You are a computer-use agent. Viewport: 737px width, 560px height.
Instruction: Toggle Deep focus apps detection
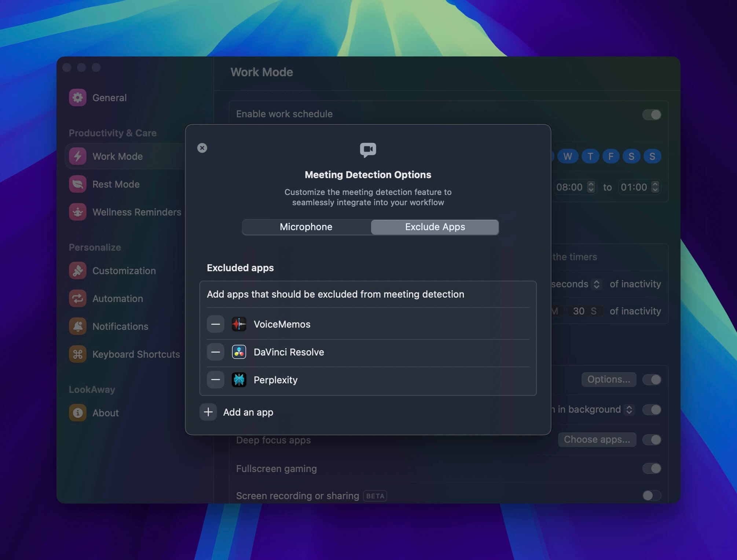coord(652,440)
